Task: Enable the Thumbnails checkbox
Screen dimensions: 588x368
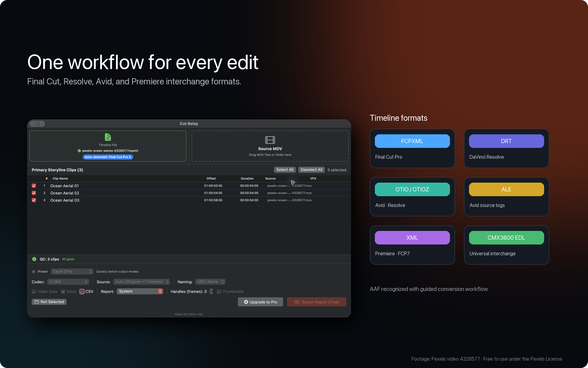Action: point(219,292)
